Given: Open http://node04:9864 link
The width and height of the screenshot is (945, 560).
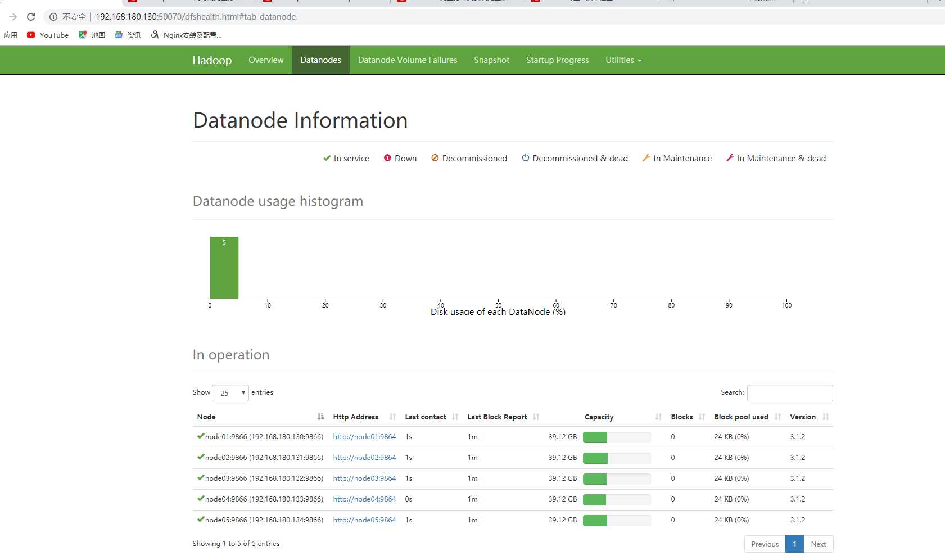Looking at the screenshot, I should pos(364,499).
